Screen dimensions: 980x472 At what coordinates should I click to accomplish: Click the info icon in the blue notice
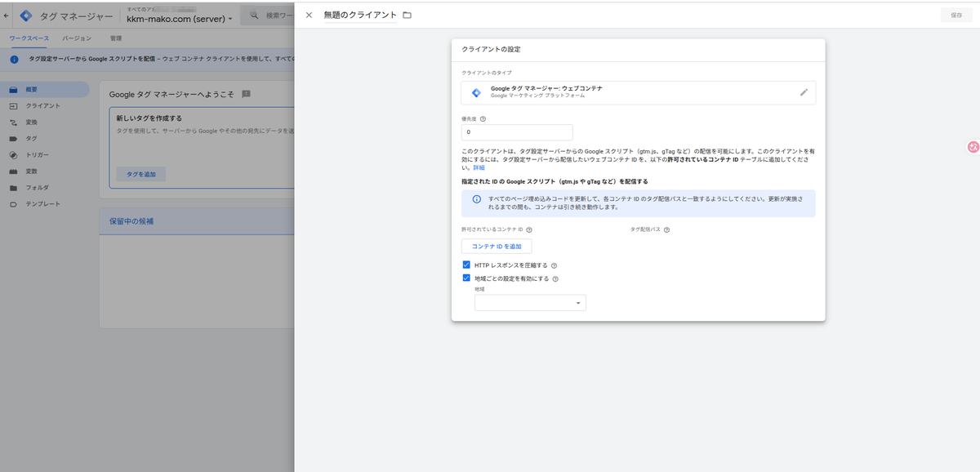[x=477, y=199]
